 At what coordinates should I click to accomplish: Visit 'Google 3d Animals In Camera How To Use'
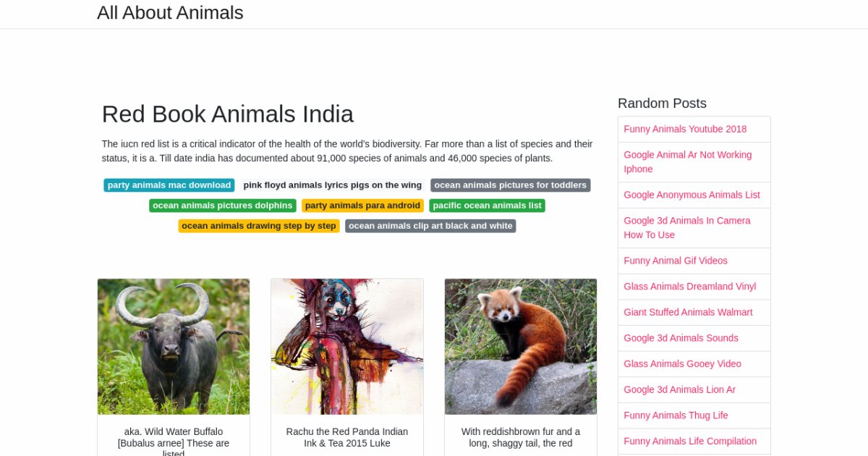686,227
